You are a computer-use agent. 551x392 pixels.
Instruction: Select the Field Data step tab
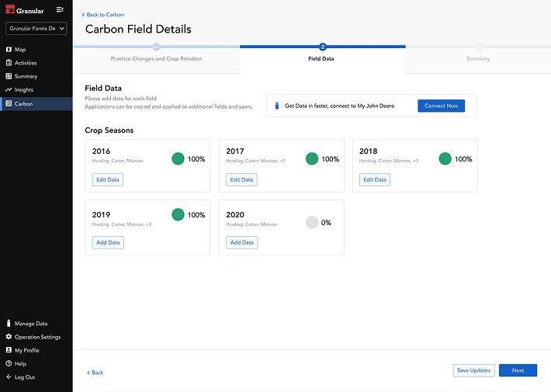(x=323, y=59)
